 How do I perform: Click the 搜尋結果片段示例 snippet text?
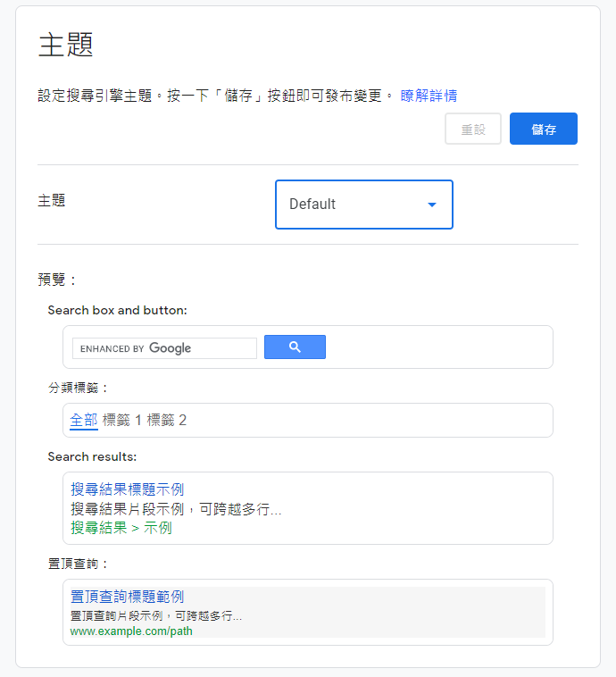[x=176, y=509]
